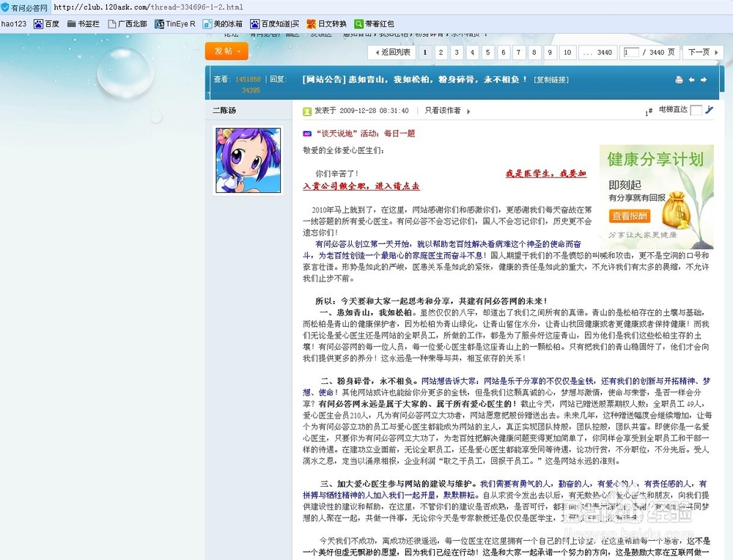Click the red link 入贵公司做全职，进入请点击
The image size is (733, 560).
[361, 186]
